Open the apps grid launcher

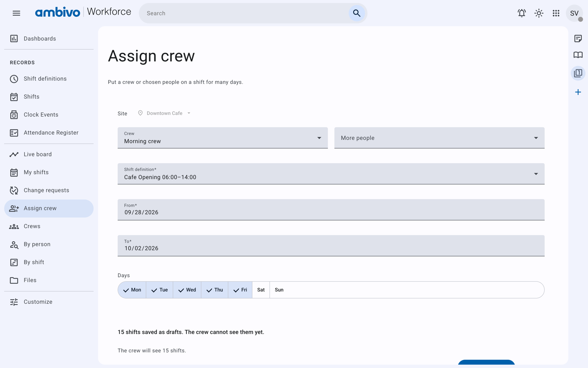click(x=556, y=13)
